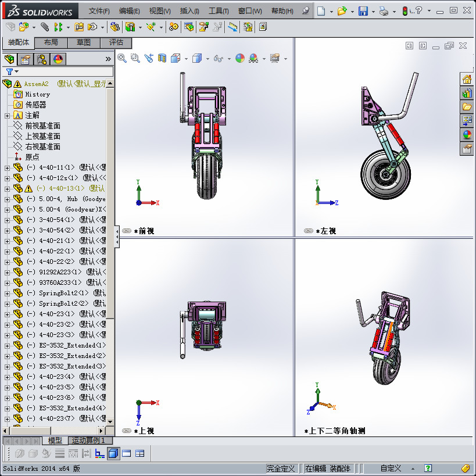Click the status bar help question icon
The image size is (476, 476).
[x=428, y=468]
